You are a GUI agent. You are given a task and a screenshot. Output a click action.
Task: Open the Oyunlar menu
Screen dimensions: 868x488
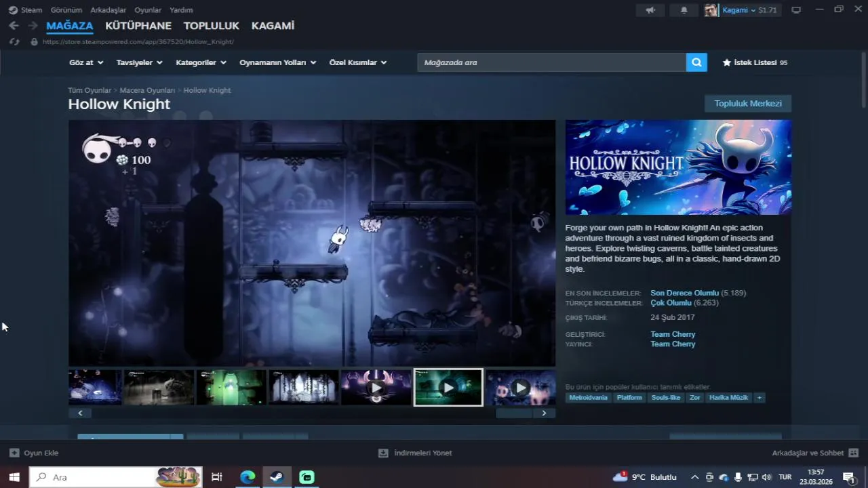(148, 10)
